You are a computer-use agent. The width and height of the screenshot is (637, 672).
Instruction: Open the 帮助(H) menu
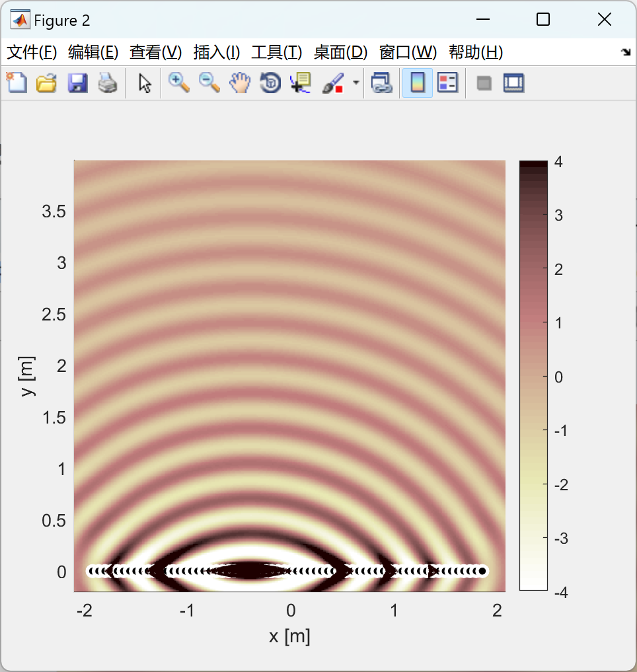coord(475,52)
